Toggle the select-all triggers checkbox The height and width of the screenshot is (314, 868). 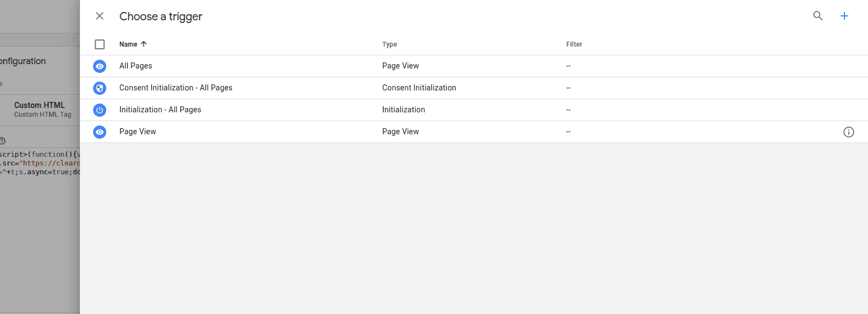100,44
